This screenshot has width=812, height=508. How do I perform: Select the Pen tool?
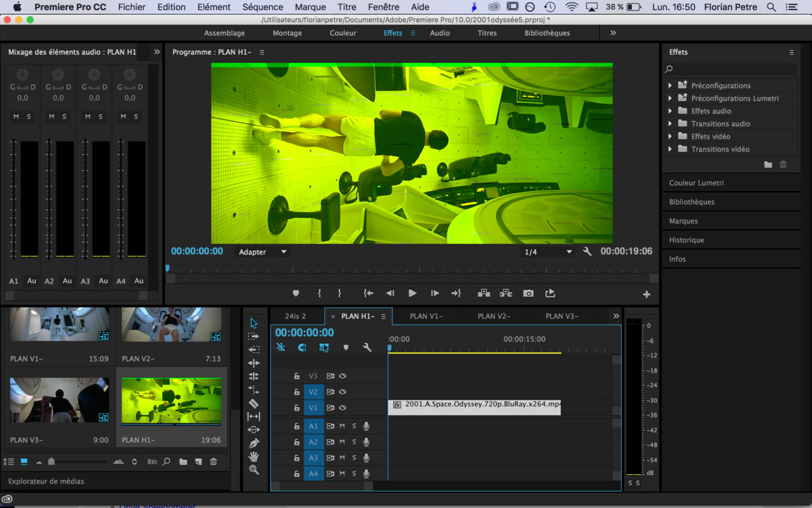pos(254,443)
